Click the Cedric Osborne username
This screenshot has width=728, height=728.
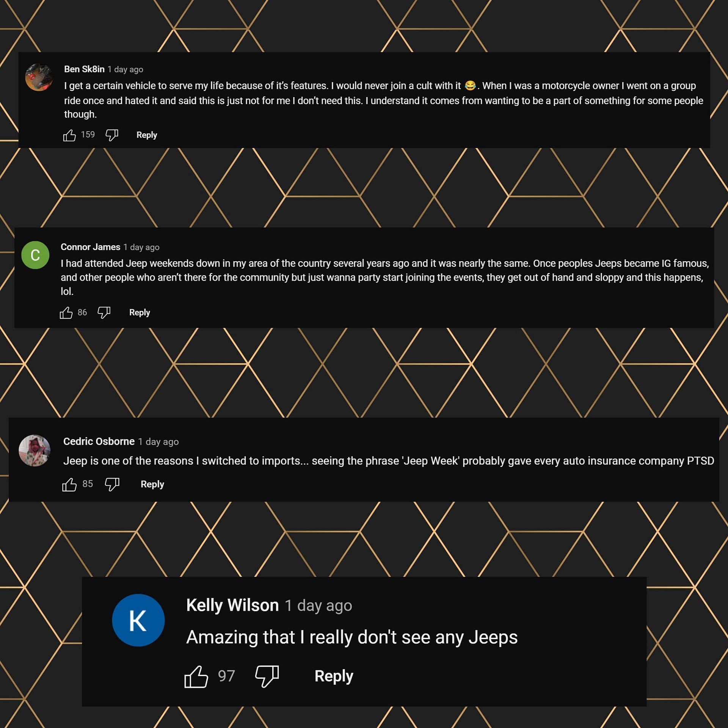click(99, 441)
